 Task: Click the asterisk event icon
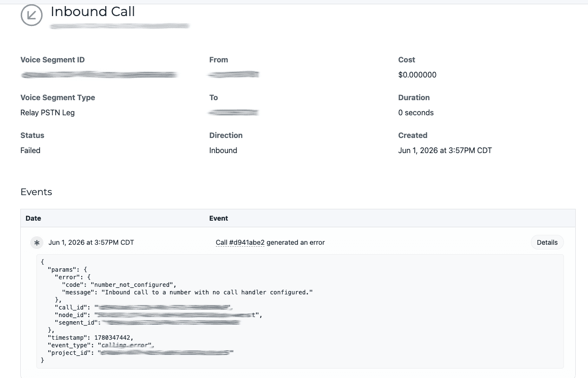(x=36, y=242)
